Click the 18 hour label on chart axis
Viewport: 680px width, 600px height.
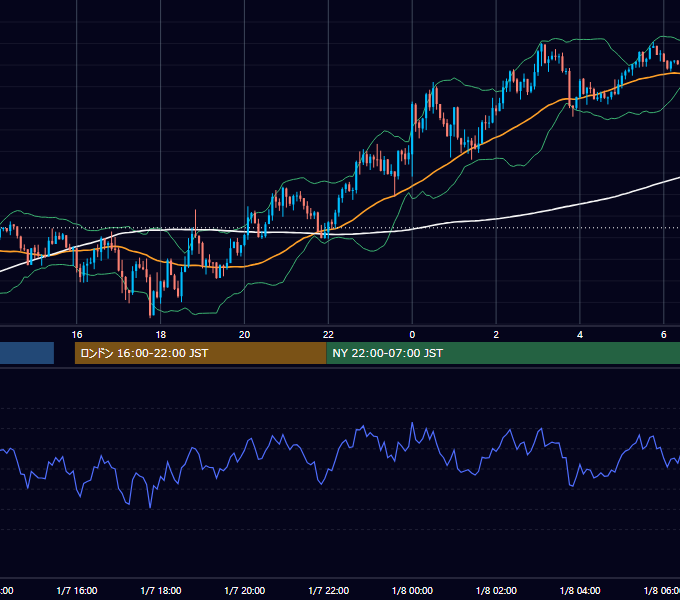pyautogui.click(x=160, y=335)
